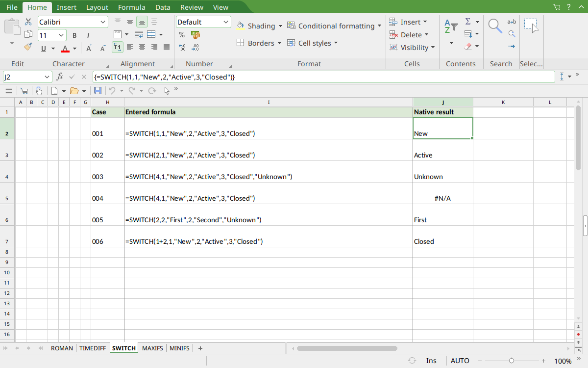588x368 pixels.
Task: Open the Default number format dropdown
Action: point(226,22)
